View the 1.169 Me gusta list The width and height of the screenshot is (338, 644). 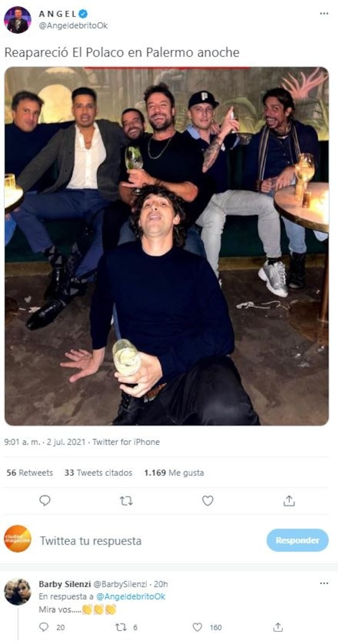coord(174,473)
